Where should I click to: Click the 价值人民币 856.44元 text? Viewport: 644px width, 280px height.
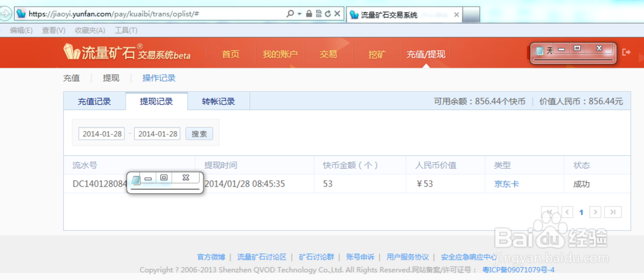click(x=581, y=102)
